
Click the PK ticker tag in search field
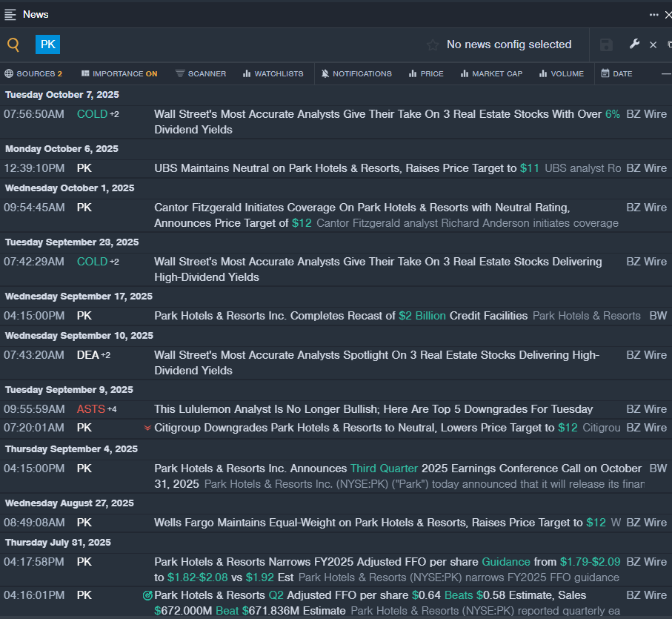point(47,44)
